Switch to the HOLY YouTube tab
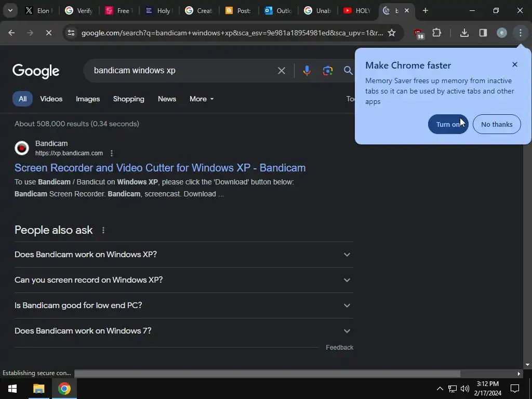The height and width of the screenshot is (399, 532). coord(357,10)
